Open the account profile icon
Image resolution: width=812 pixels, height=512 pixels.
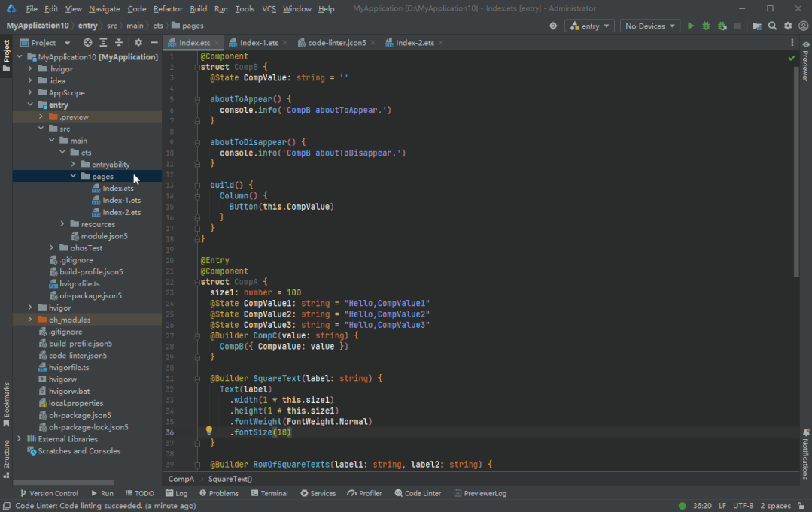803,26
